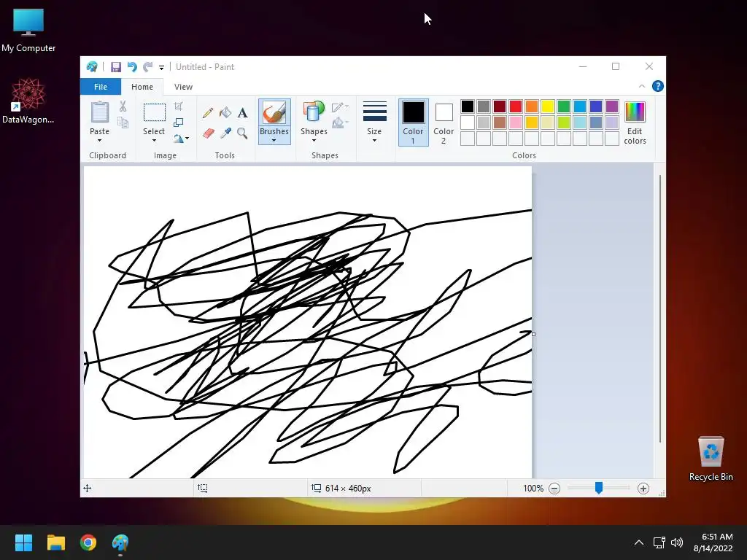Zoom out with the minus button
The height and width of the screenshot is (560, 747).
[x=554, y=489]
